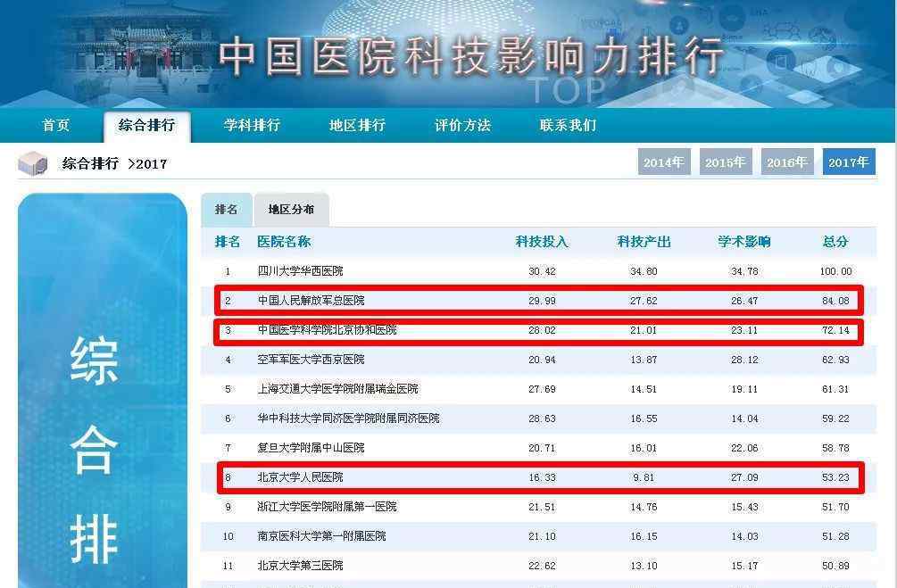Click total score 84.08 for 中国人民解放军总医院
This screenshot has width=897, height=588.
835,301
